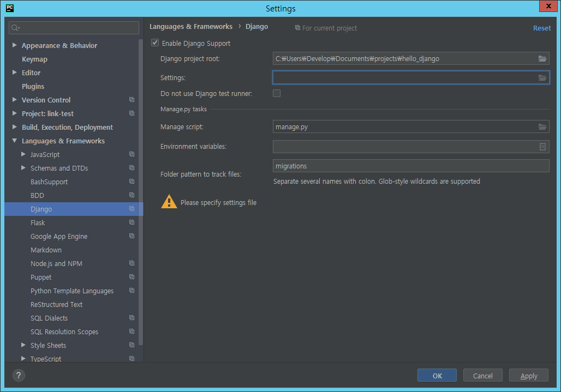The width and height of the screenshot is (561, 392).
Task: Expand the TypeScript subtree arrow
Action: point(23,358)
